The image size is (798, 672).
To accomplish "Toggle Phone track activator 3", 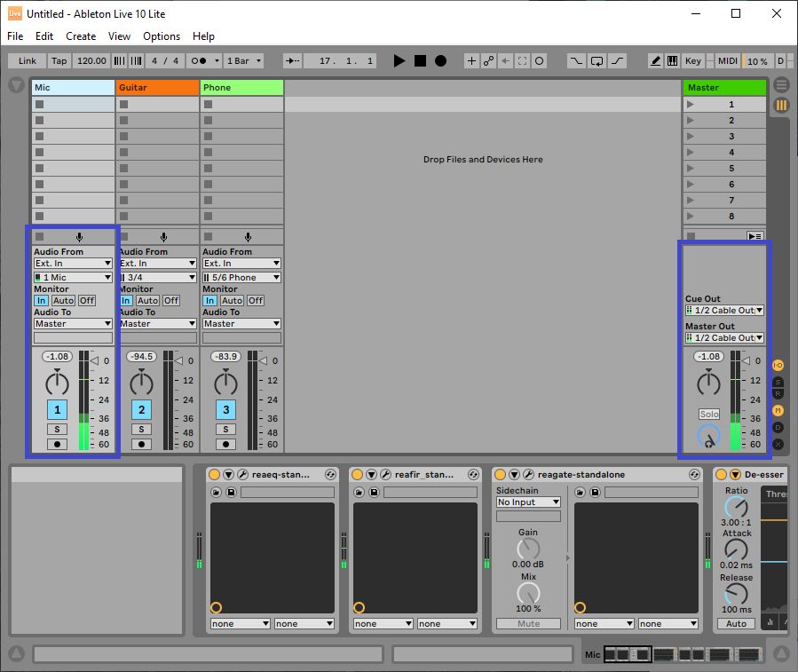I will point(226,410).
